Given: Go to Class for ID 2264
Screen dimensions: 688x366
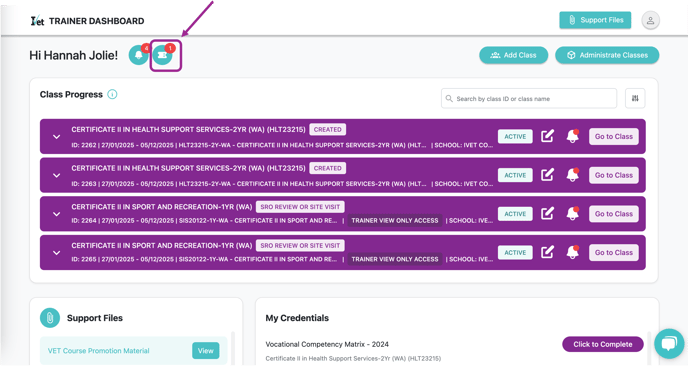Looking at the screenshot, I should [x=614, y=214].
